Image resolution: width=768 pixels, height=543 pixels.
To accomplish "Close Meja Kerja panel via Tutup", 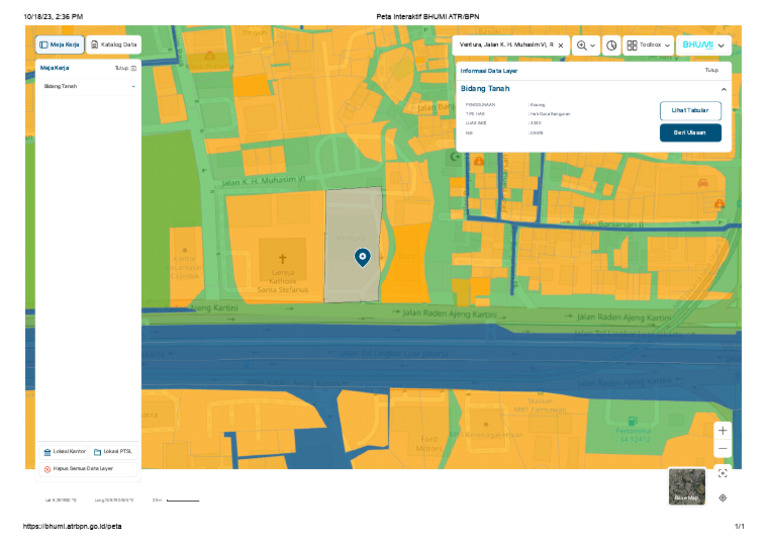I will click(123, 68).
